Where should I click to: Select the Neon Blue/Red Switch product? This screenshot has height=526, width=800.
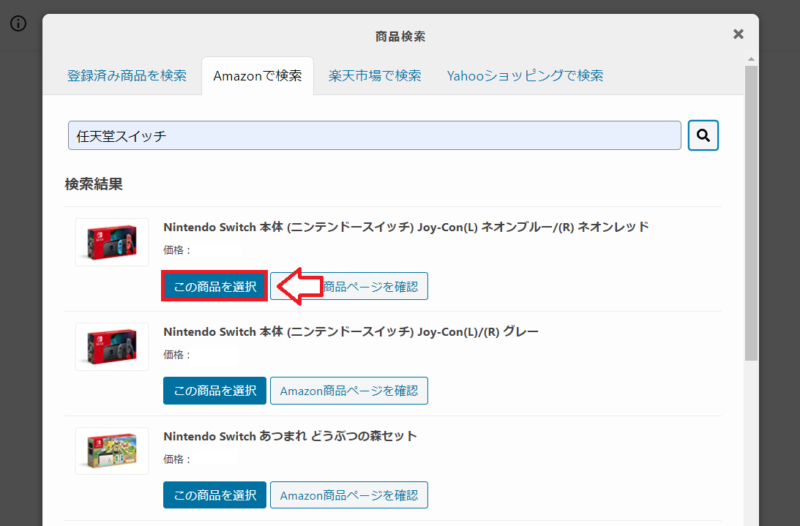pyautogui.click(x=215, y=286)
